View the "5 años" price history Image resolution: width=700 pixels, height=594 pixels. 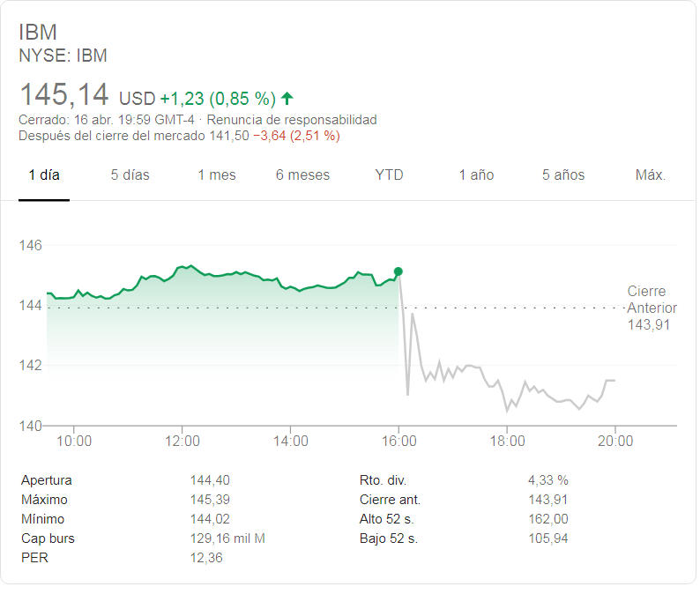(563, 174)
